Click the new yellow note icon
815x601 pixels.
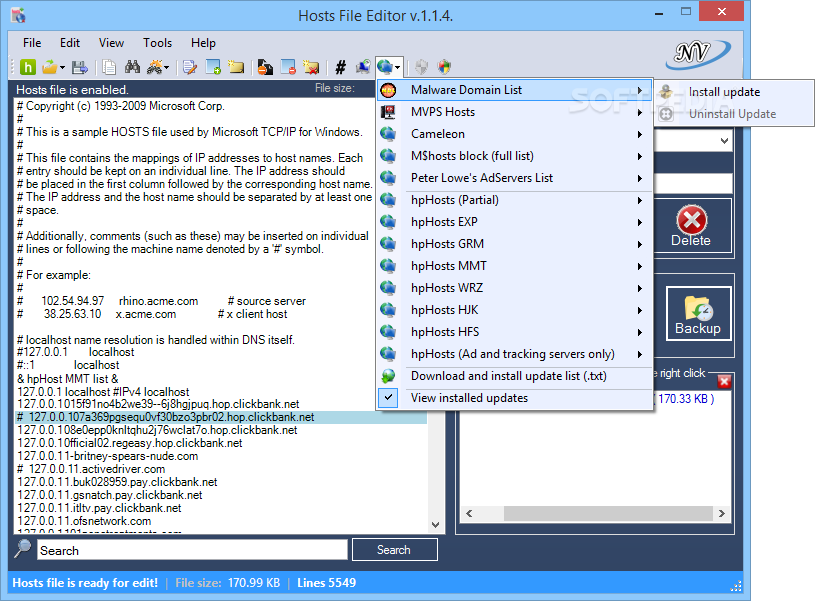[236, 67]
